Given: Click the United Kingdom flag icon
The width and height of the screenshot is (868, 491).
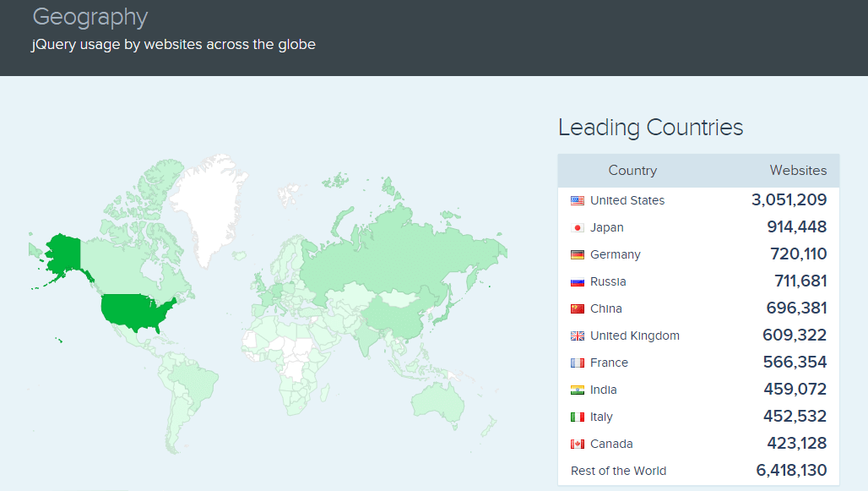Looking at the screenshot, I should (x=578, y=336).
